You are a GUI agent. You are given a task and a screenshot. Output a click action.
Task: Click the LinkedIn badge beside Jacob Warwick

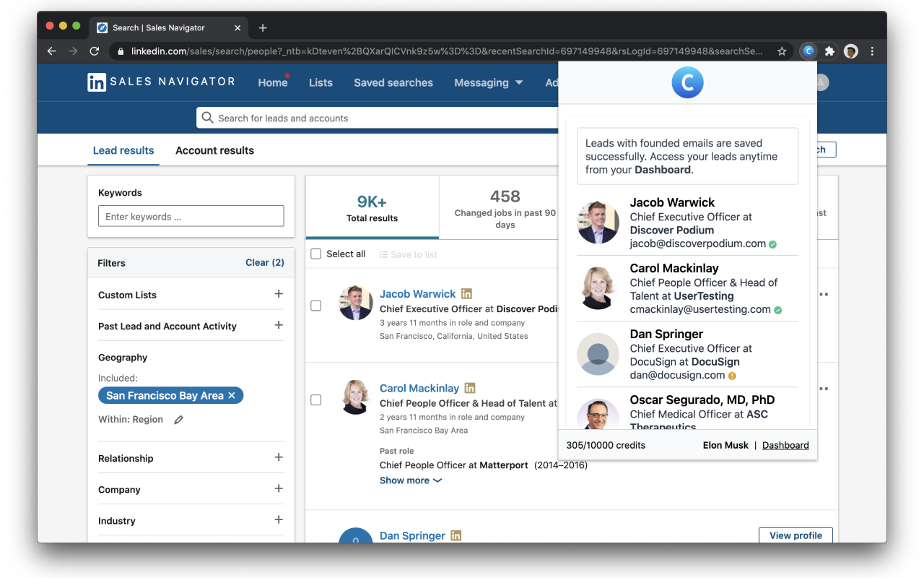click(x=467, y=293)
